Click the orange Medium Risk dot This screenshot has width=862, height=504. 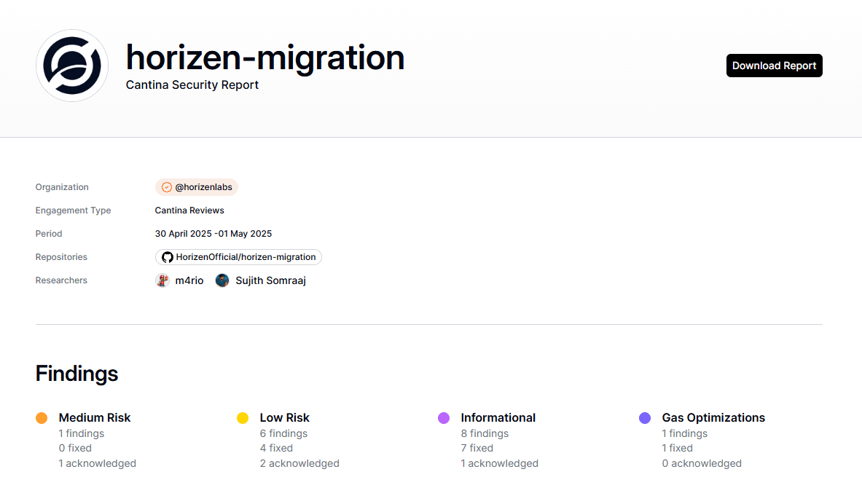tap(42, 418)
